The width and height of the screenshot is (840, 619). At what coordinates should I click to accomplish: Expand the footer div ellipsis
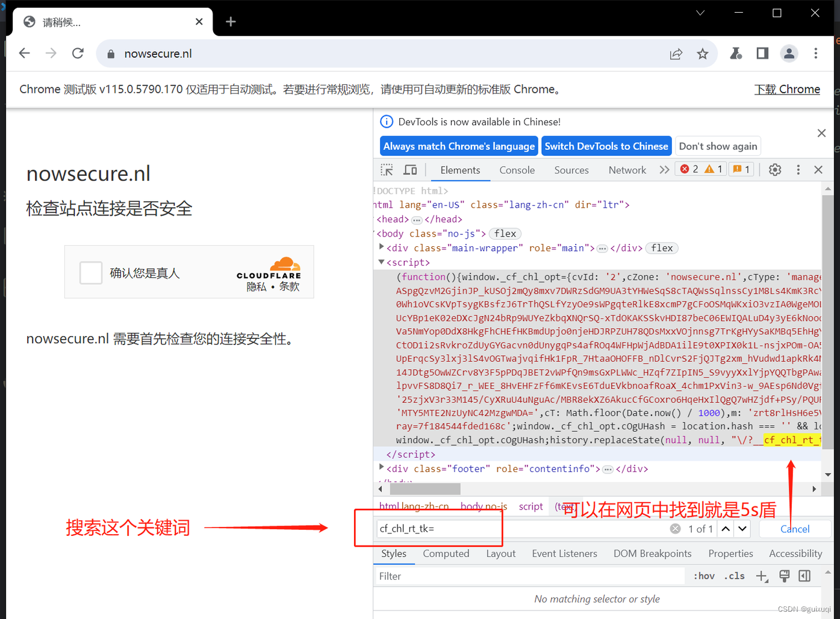click(x=608, y=470)
